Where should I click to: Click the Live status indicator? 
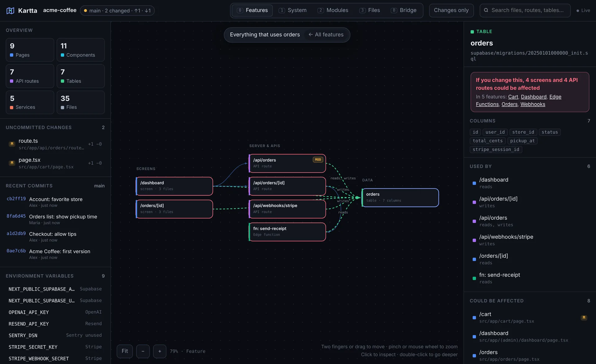(x=583, y=11)
